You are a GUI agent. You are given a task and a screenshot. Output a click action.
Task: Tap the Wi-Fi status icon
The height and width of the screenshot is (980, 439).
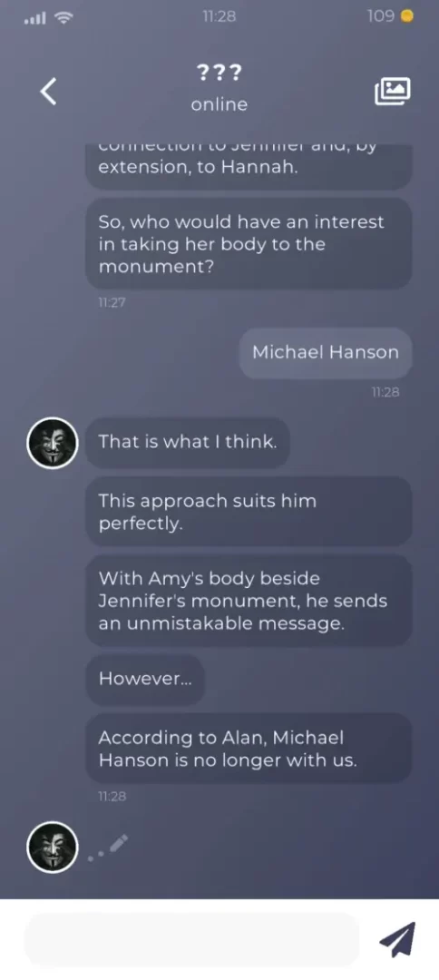coord(63,17)
